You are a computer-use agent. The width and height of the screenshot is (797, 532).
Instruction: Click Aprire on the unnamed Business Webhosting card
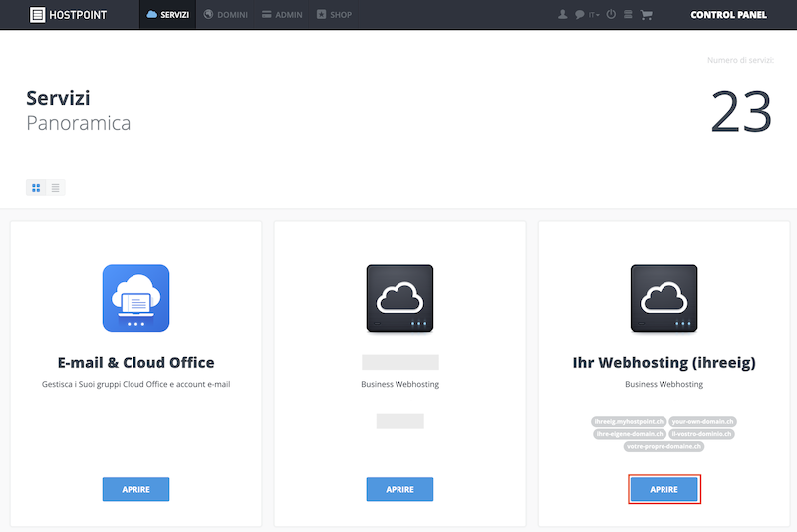[x=400, y=489]
